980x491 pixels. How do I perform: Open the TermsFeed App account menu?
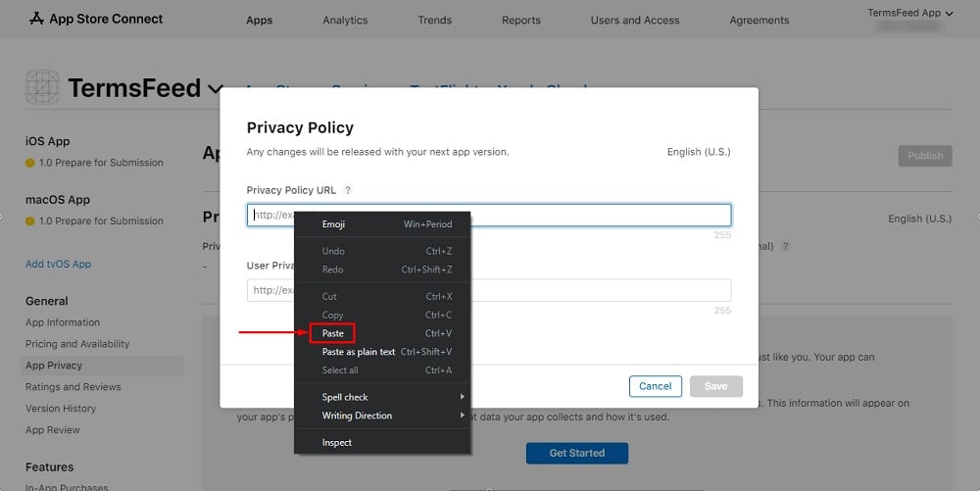909,13
